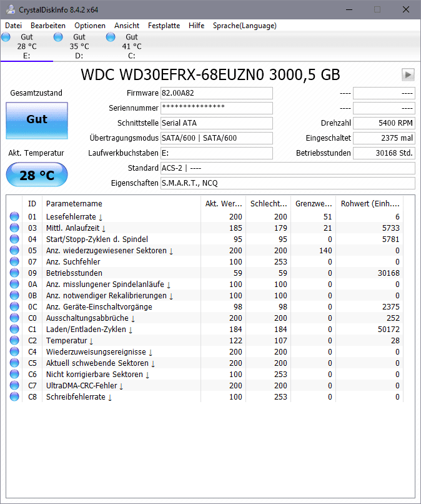Click the Standard field ACS-2
421x504 pixels.
(x=288, y=168)
